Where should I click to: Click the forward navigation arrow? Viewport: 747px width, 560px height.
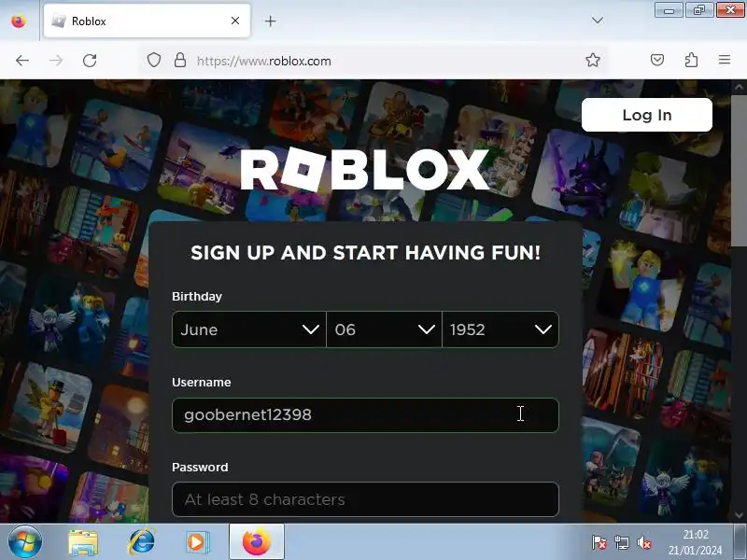click(56, 61)
